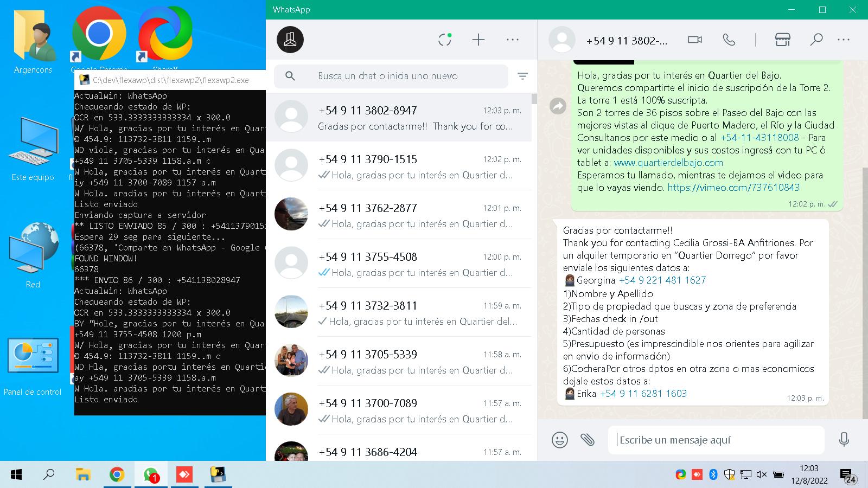Open Este equipo desktop icon

pos(33,148)
